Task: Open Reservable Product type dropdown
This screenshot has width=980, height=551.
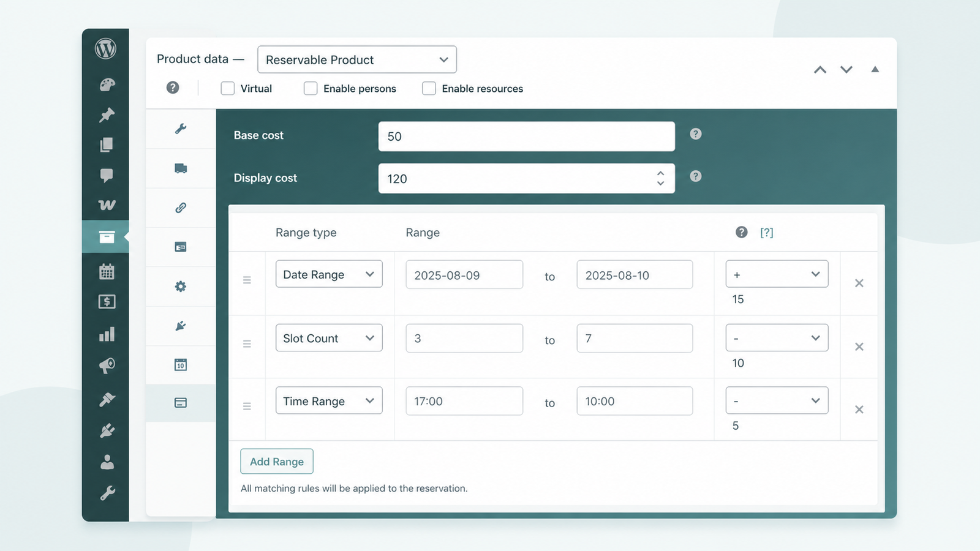Action: pos(357,59)
